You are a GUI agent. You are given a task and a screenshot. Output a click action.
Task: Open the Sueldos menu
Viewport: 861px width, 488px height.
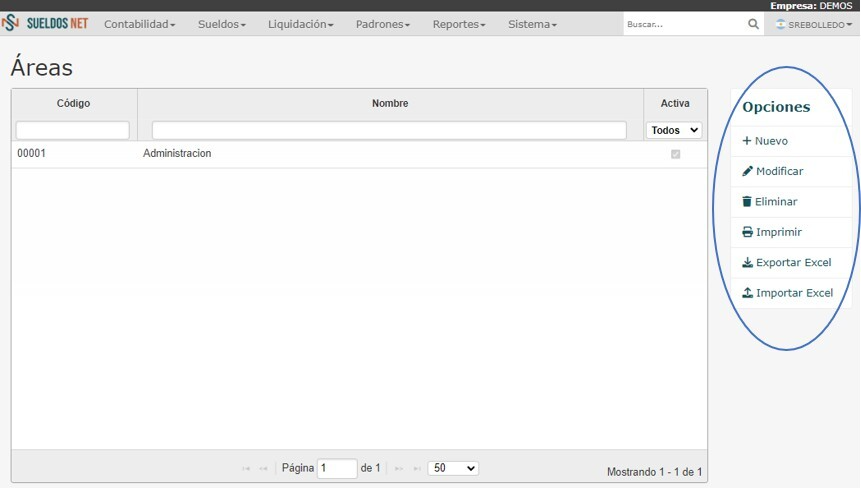222,24
